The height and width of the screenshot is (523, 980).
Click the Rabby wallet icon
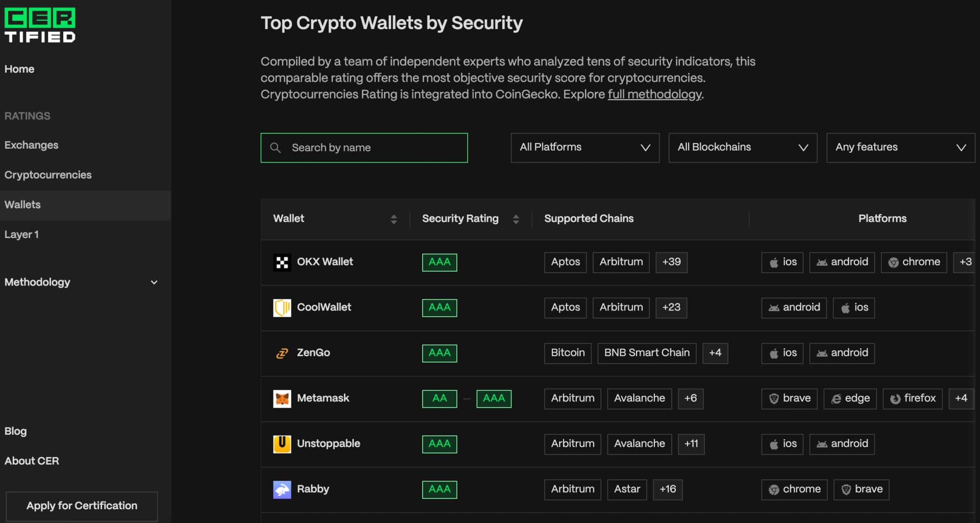282,489
